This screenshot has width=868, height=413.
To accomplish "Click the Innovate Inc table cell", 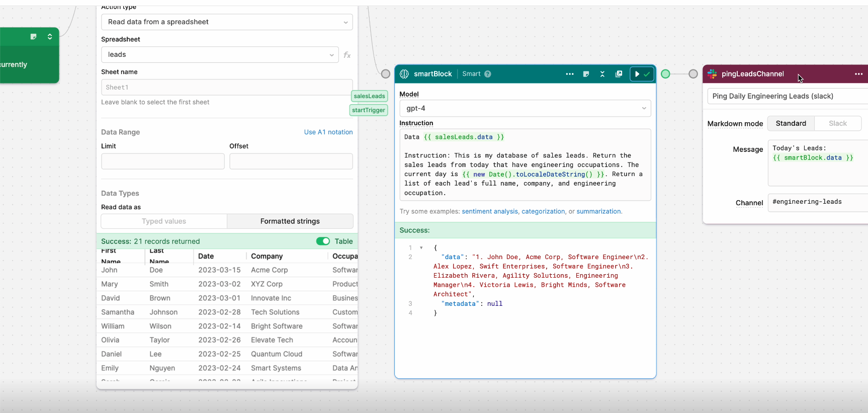I will 271,298.
